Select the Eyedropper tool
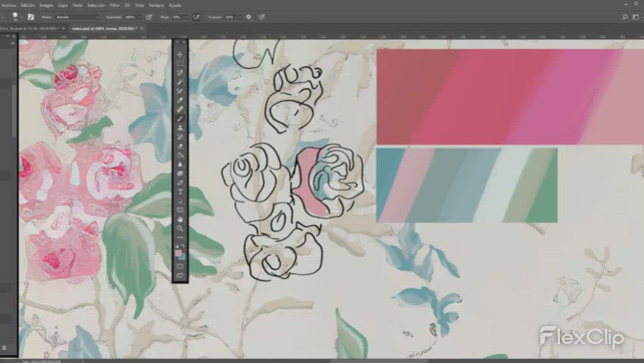Viewport: 644px width, 363px height. pyautogui.click(x=180, y=100)
